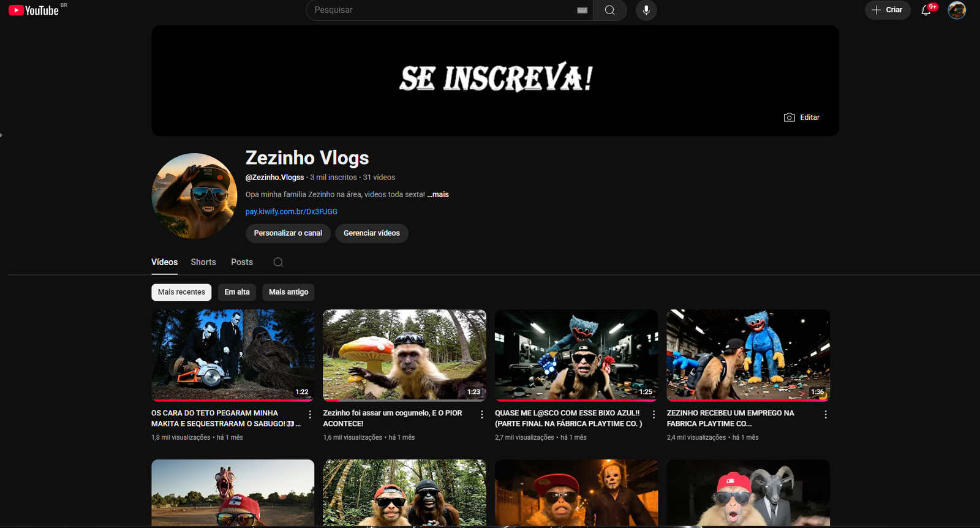Switch to the Shorts tab
This screenshot has width=980, height=528.
pos(203,262)
